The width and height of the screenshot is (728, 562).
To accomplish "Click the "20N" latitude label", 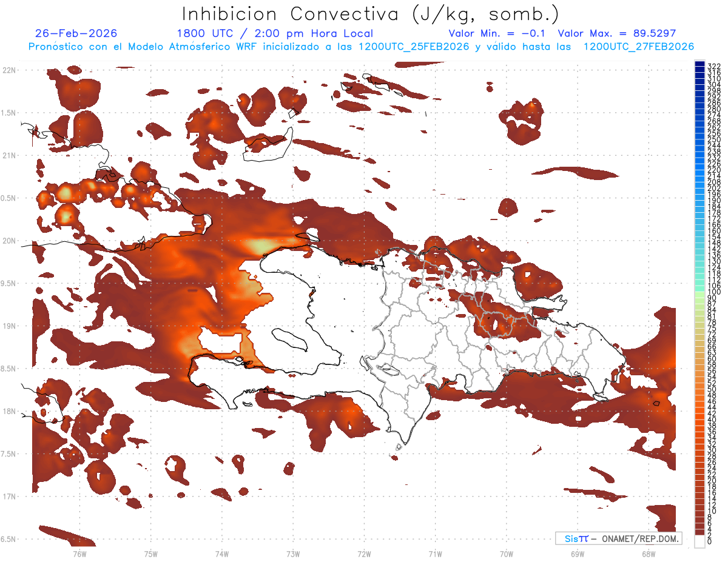I will click(10, 241).
